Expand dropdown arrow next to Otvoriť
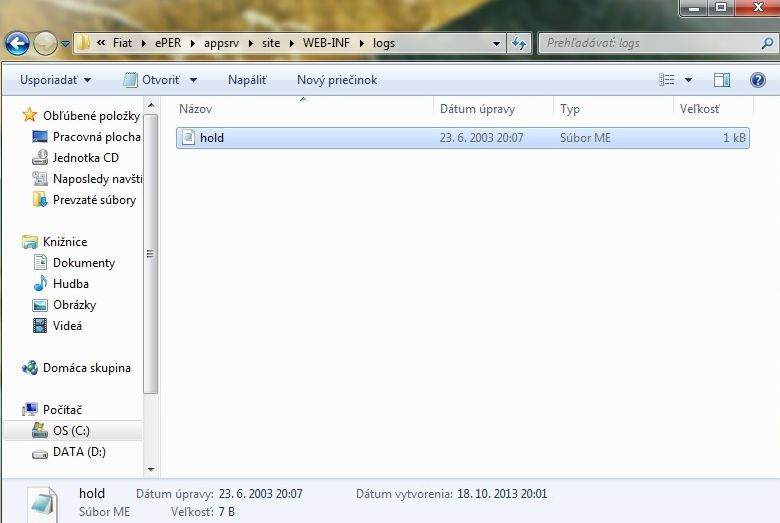Image resolution: width=780 pixels, height=523 pixels. point(193,80)
